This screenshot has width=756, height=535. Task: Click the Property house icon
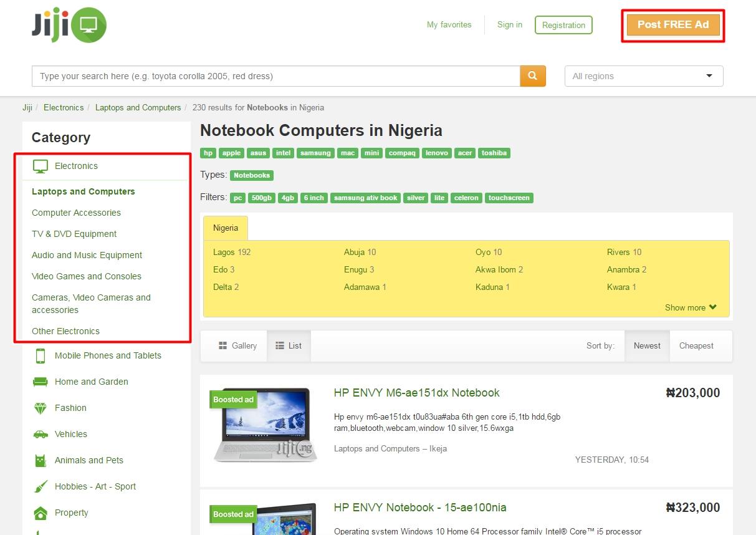coord(41,513)
